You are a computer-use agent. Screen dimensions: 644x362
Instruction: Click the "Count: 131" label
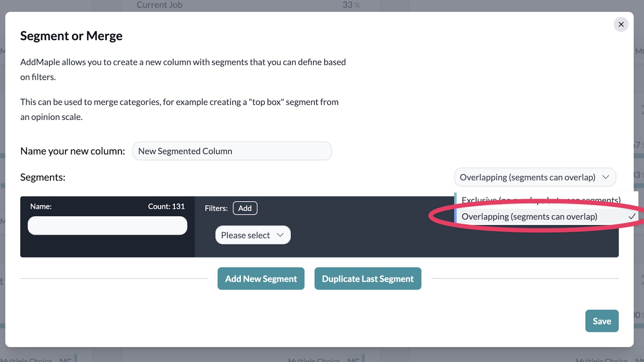pyautogui.click(x=166, y=206)
